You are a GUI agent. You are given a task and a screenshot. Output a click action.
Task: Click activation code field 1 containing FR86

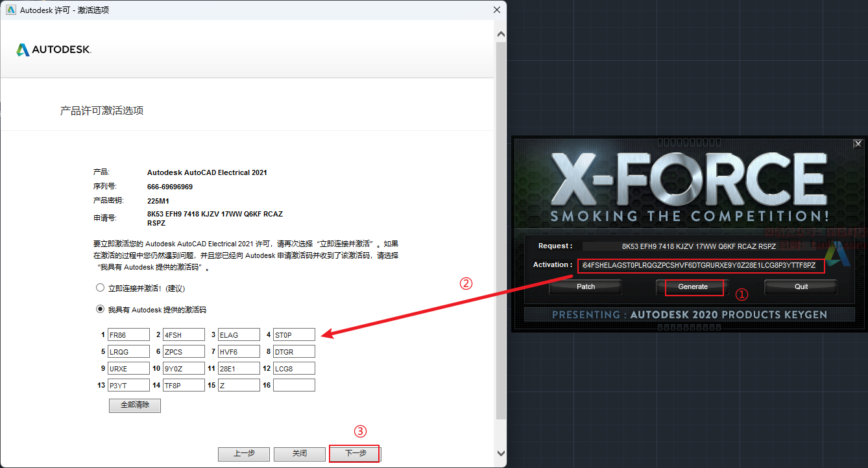point(128,335)
